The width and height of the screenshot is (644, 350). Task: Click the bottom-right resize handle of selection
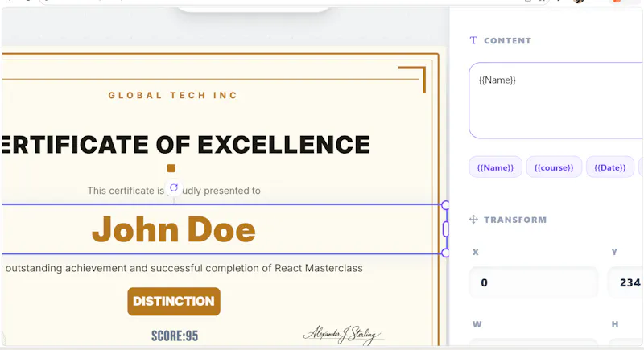coord(445,253)
